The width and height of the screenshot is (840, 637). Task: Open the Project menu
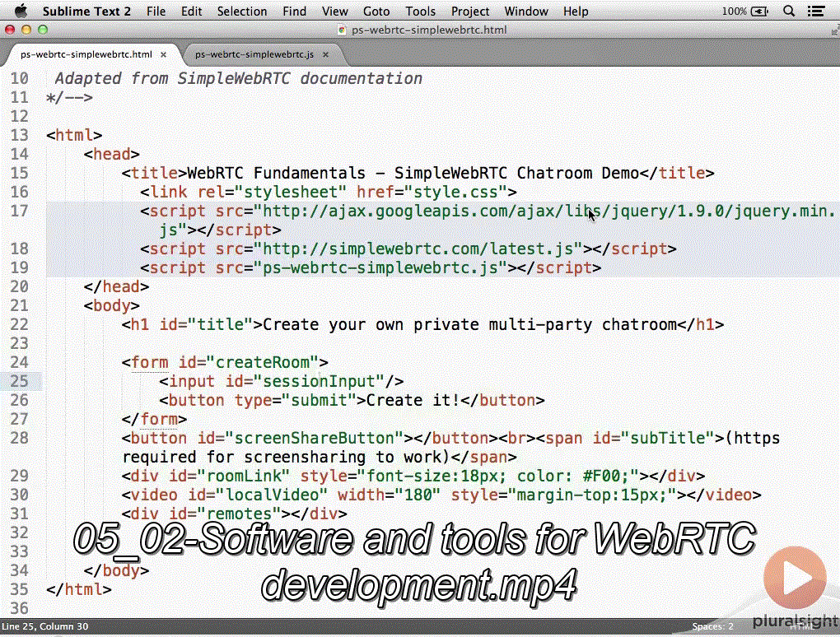click(469, 12)
